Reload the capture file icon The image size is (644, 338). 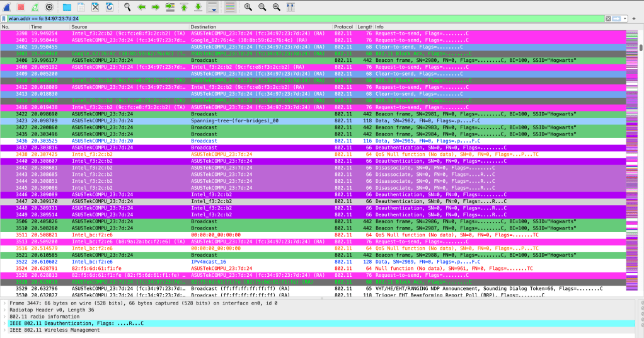(110, 7)
